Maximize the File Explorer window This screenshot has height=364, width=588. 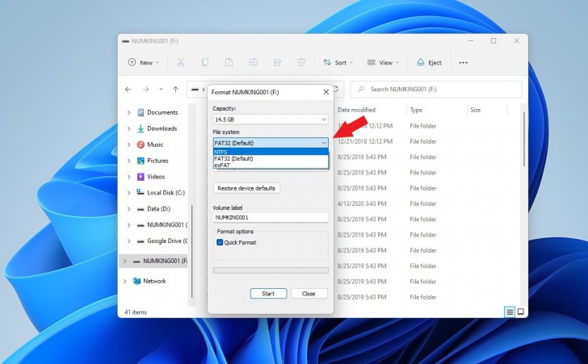[493, 40]
